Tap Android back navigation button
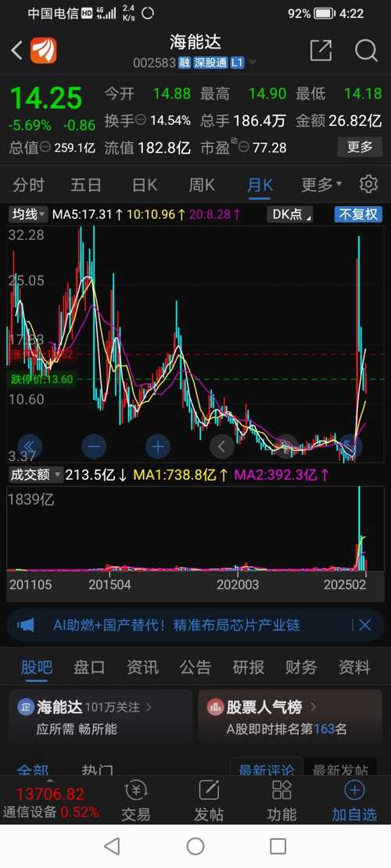The width and height of the screenshot is (391, 868). tap(113, 846)
